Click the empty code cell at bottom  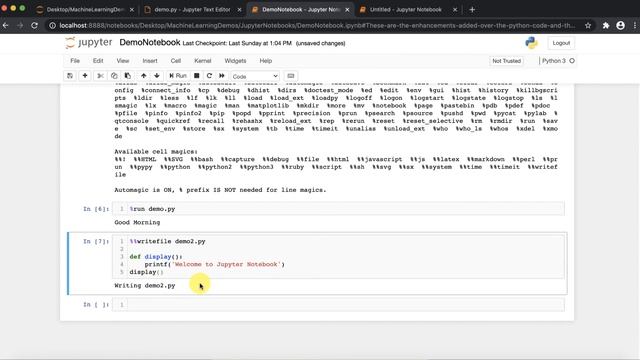pos(338,304)
